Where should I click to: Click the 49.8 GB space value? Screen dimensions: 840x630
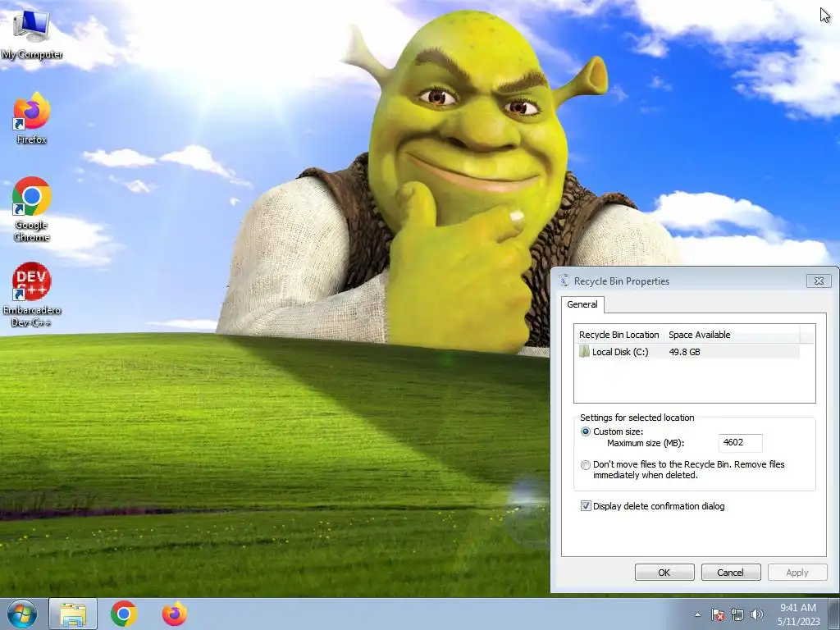684,352
